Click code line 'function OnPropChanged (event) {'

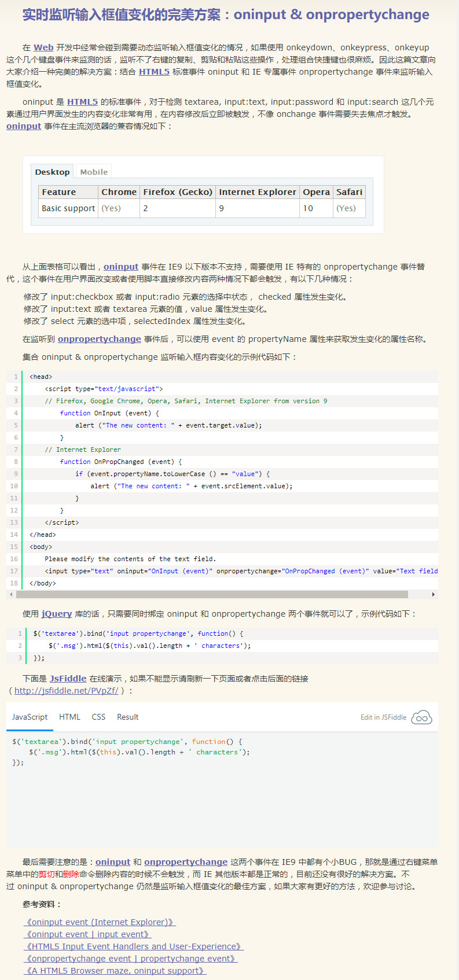point(121,462)
